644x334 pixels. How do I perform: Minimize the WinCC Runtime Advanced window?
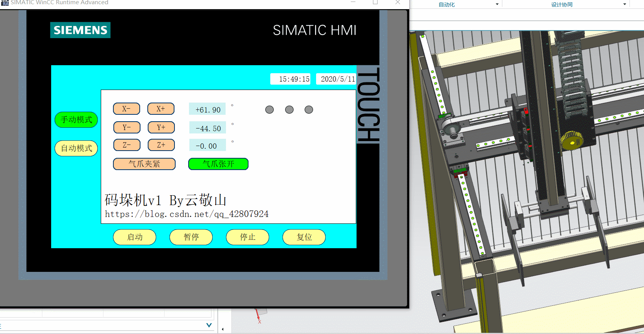[x=353, y=2]
